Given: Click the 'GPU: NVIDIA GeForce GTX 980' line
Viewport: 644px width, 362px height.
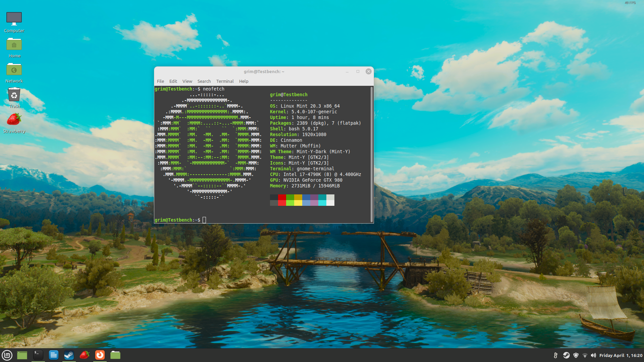Looking at the screenshot, I should (306, 180).
